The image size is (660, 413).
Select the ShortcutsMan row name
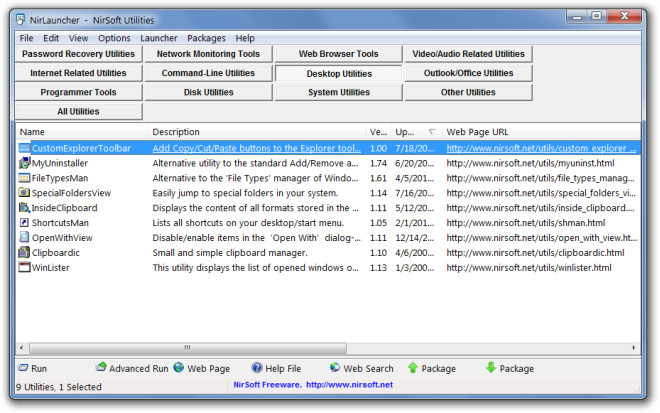(x=60, y=223)
